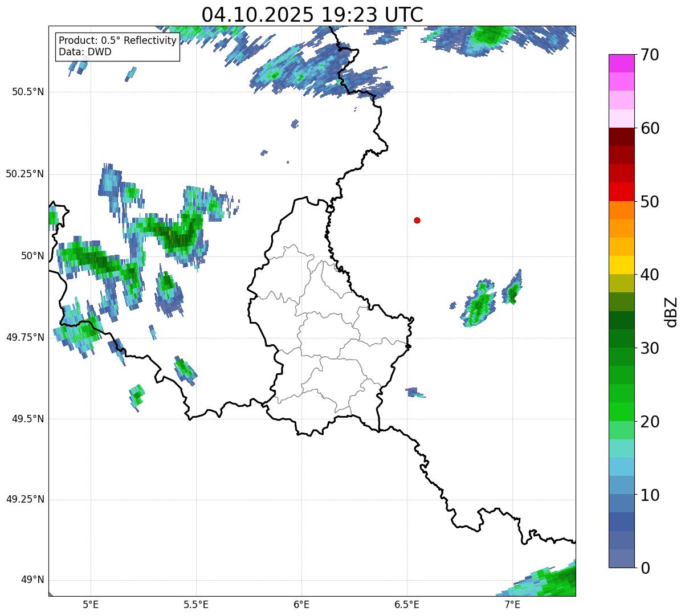Click the radar echo cell east of red marker

(479, 303)
